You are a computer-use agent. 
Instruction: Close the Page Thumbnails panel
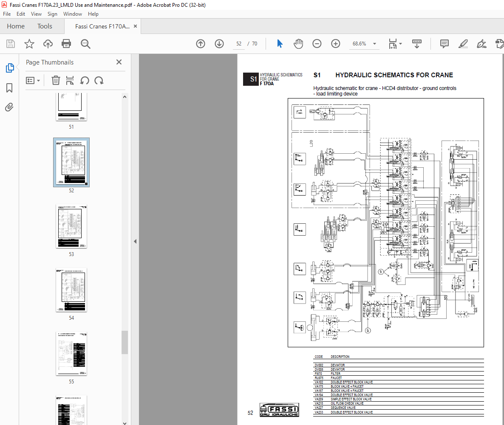tap(119, 62)
